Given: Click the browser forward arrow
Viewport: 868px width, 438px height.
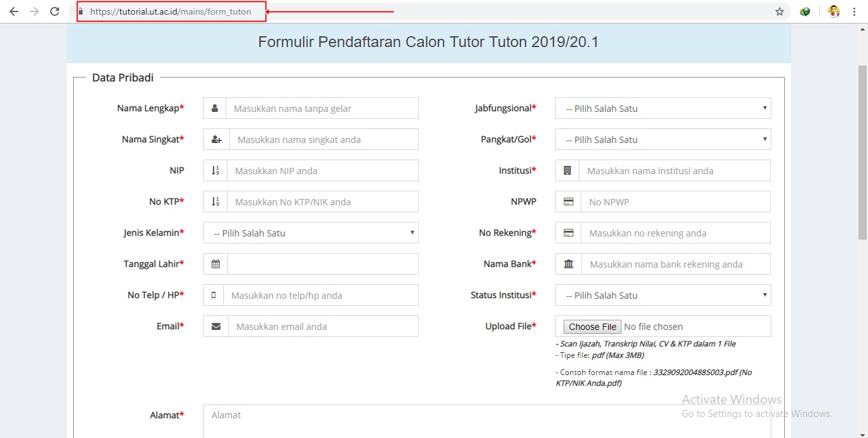Looking at the screenshot, I should [34, 11].
